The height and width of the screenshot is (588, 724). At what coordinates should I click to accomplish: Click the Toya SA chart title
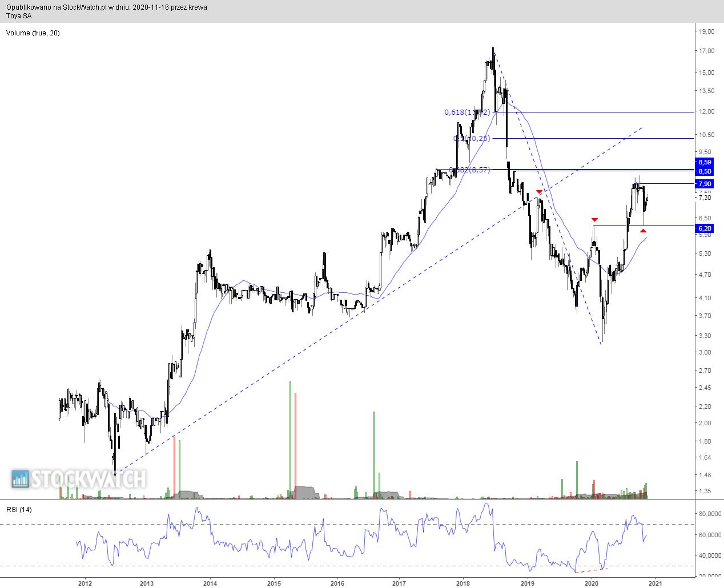click(x=19, y=16)
